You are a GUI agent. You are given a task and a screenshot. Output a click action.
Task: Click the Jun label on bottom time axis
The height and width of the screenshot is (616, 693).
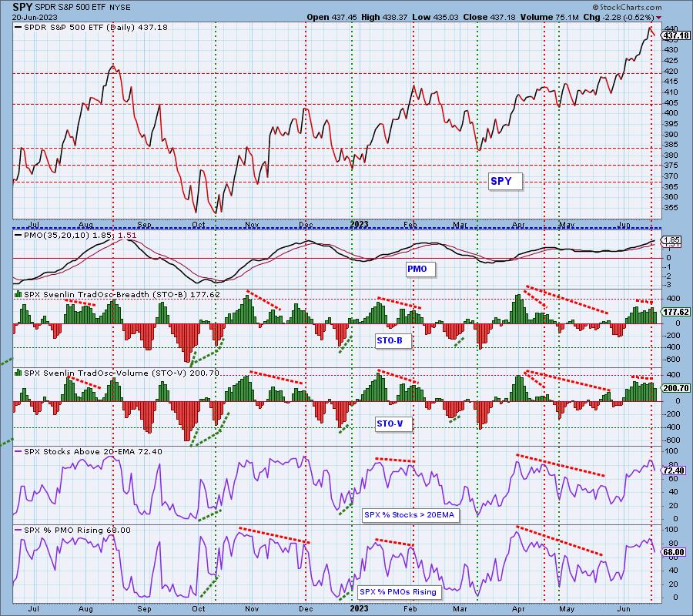tap(624, 609)
